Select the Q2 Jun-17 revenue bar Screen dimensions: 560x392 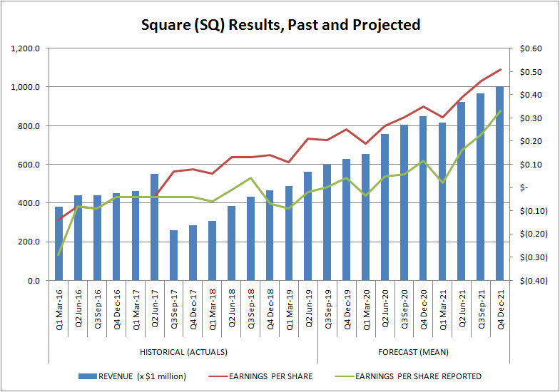tap(155, 227)
